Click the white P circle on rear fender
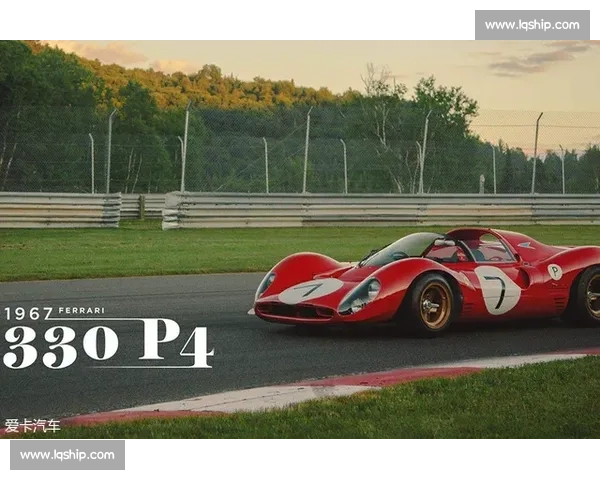600x480 pixels. [x=554, y=271]
